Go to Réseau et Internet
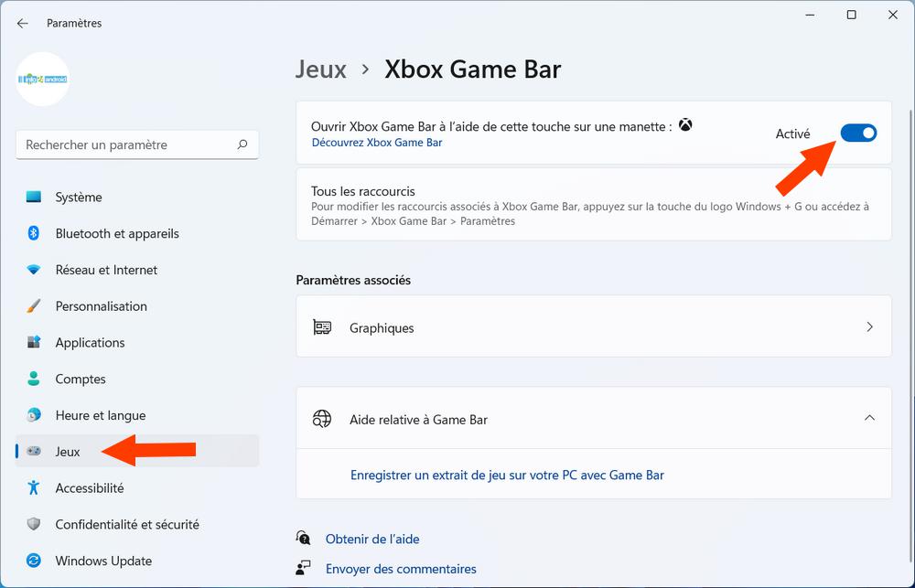The image size is (915, 588). (137, 270)
